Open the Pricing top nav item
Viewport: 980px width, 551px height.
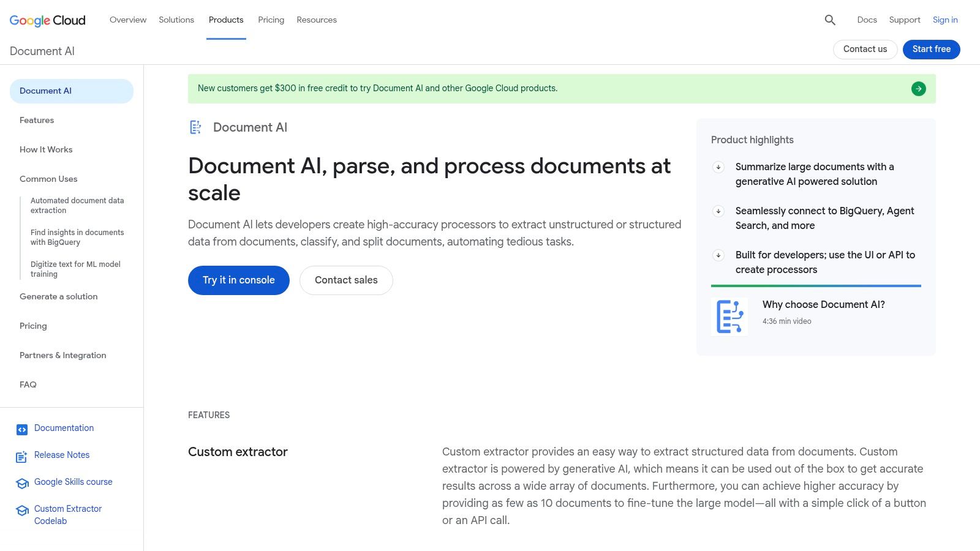tap(271, 20)
